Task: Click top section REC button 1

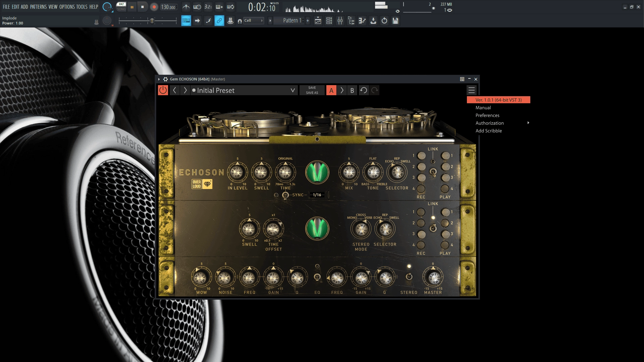Action: pos(422,156)
